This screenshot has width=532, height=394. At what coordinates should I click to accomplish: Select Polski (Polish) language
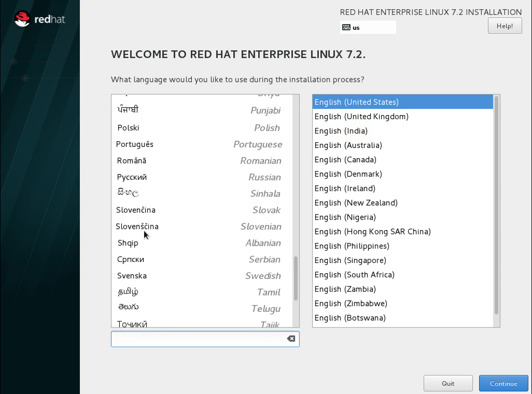tap(202, 128)
